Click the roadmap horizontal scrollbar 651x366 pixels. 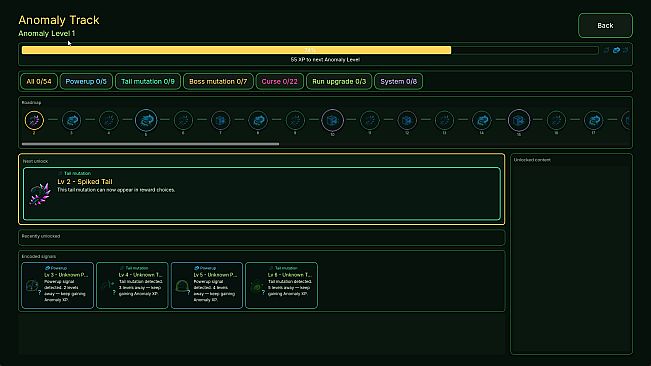coord(150,144)
